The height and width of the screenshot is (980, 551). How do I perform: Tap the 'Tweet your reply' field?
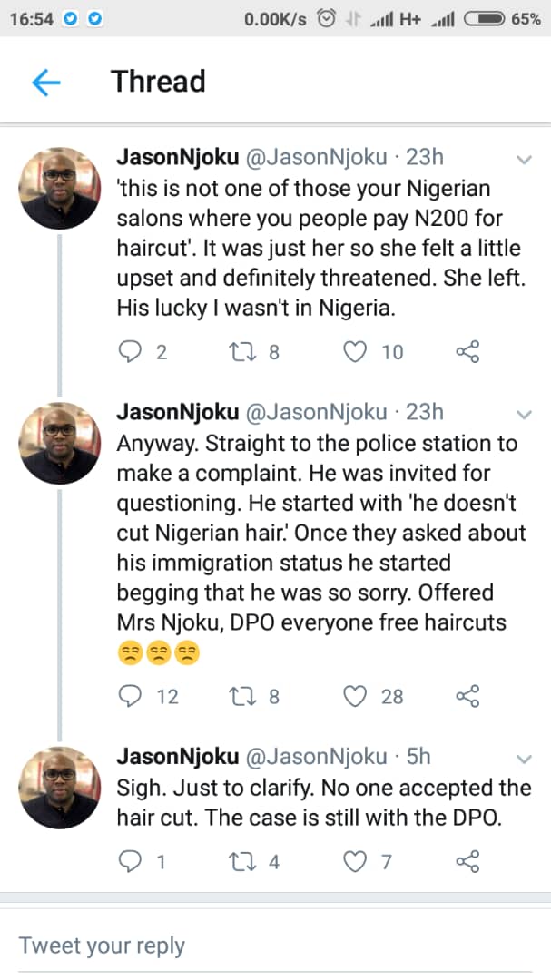(x=272, y=946)
